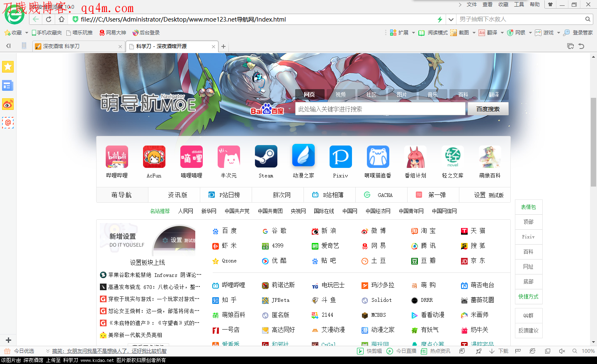Click the 百度搜索 button
Screen dimensions: 597x364
coord(488,109)
